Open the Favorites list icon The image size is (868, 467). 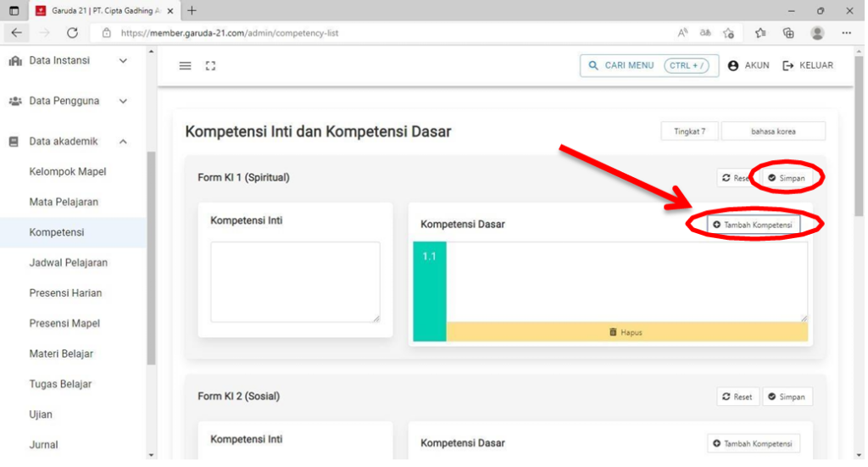760,33
